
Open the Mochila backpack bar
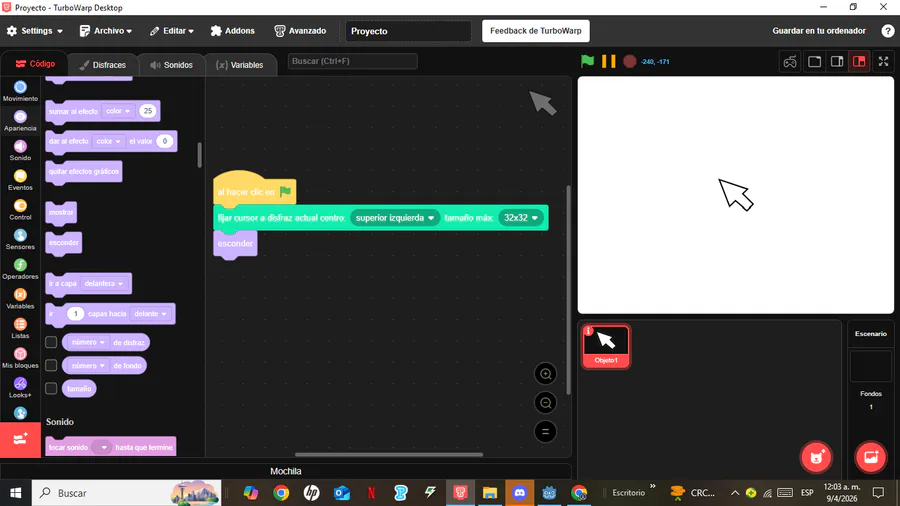[285, 471]
